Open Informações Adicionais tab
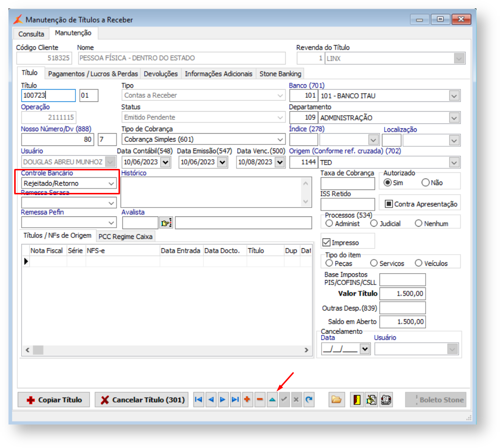The image size is (500, 448). pyautogui.click(x=218, y=74)
